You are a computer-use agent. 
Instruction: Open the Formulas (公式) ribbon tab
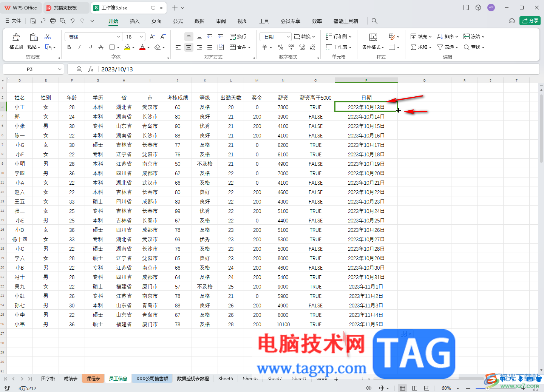(178, 21)
